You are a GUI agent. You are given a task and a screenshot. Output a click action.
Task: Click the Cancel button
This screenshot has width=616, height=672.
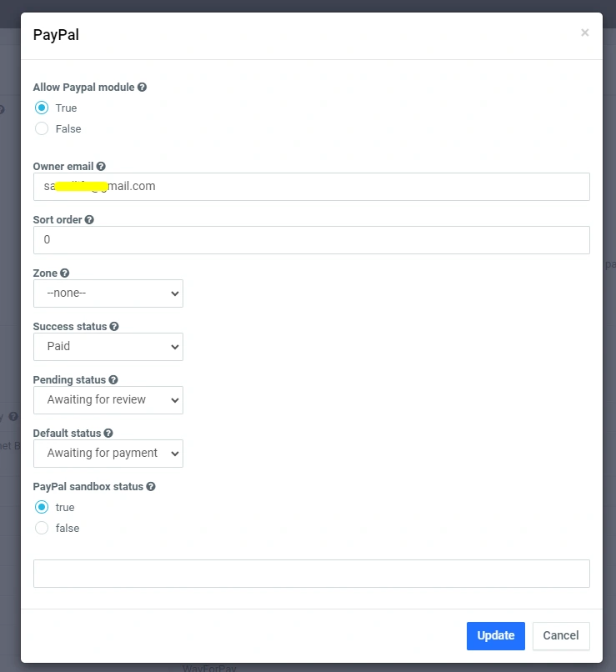561,635
